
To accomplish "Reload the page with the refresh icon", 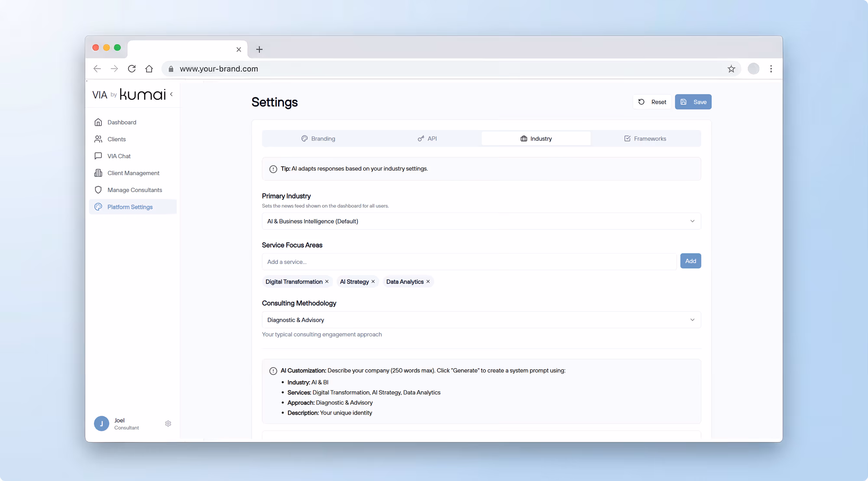I will pos(132,69).
